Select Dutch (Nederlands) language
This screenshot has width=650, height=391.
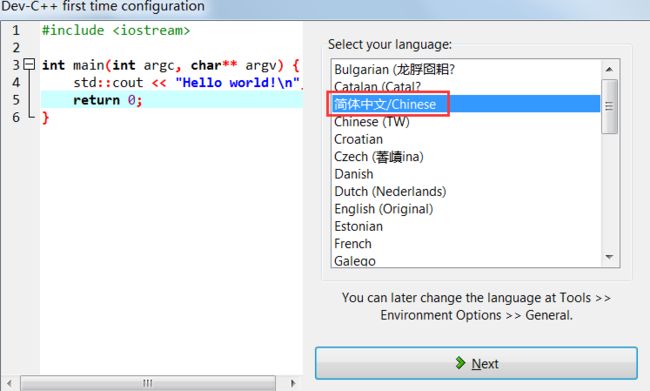coord(466,191)
